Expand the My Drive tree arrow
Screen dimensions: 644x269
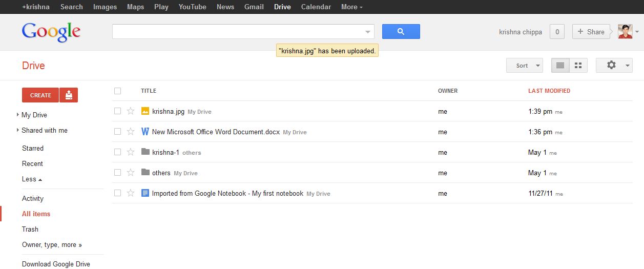pyautogui.click(x=18, y=115)
